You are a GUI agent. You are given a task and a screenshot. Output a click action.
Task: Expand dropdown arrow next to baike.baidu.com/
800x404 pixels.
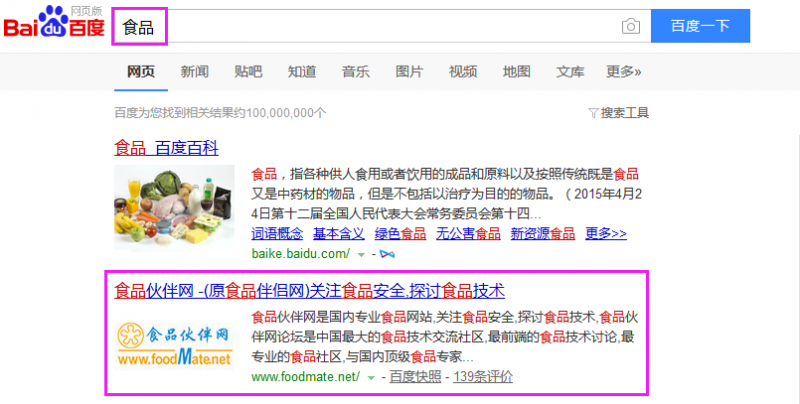point(362,256)
